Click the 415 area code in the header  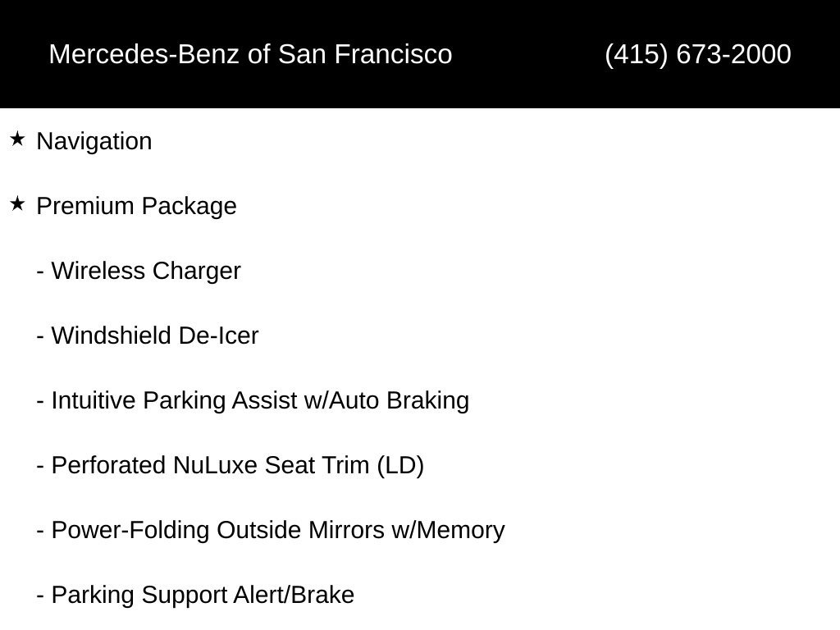[637, 54]
